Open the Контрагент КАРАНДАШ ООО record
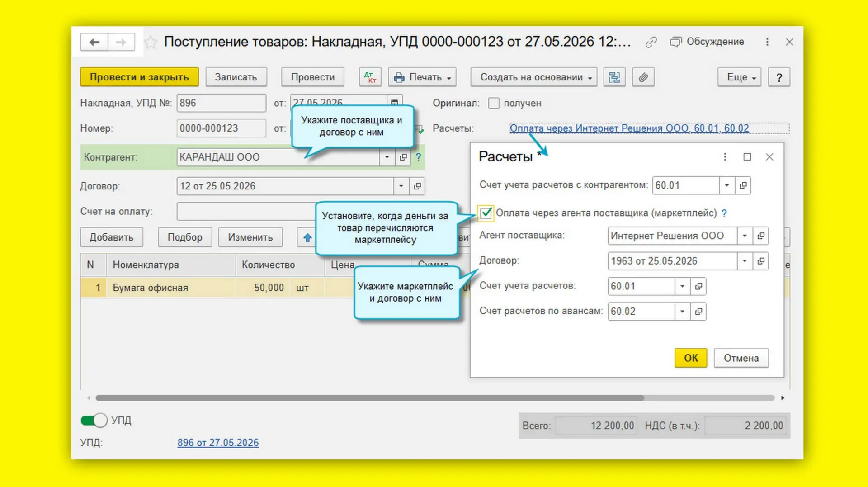This screenshot has height=487, width=868. pos(403,157)
